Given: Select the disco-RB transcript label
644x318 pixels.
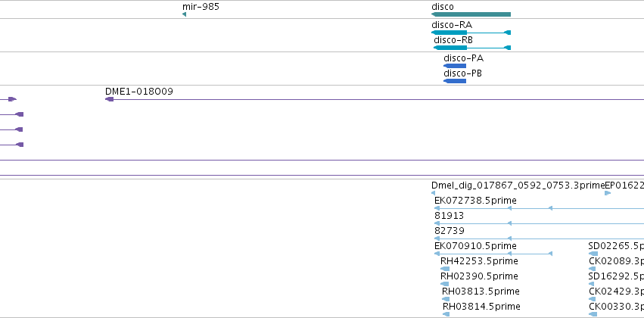Looking at the screenshot, I should coord(453,40).
